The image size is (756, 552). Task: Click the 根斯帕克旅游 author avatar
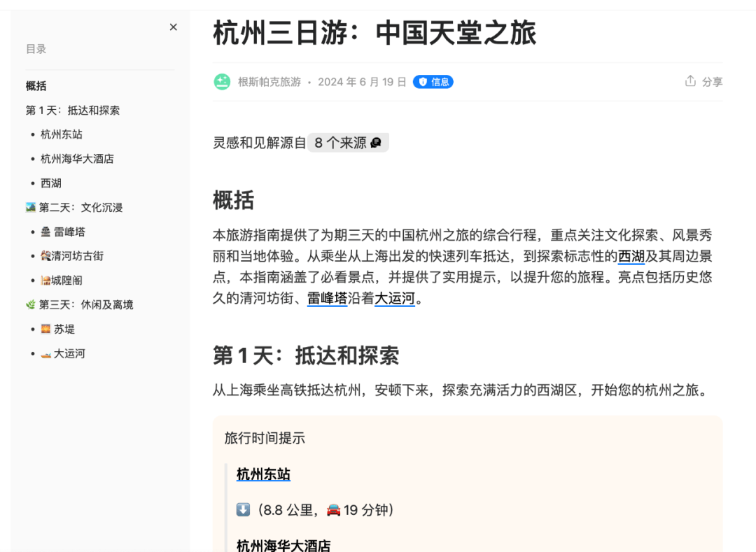[222, 82]
